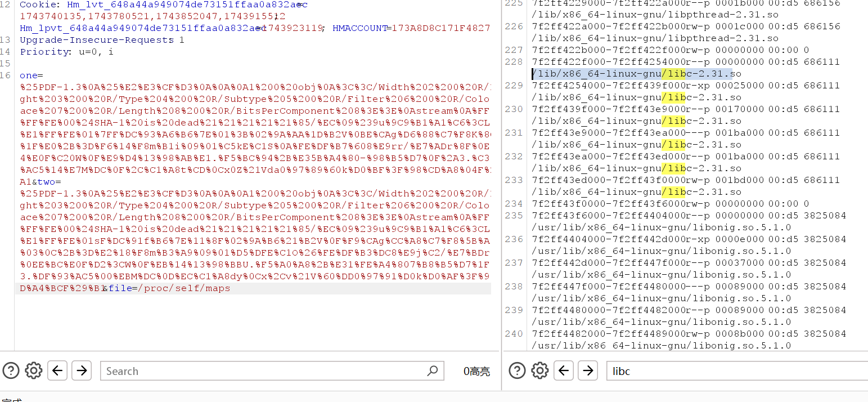Open response panel search settings gear

click(x=540, y=370)
